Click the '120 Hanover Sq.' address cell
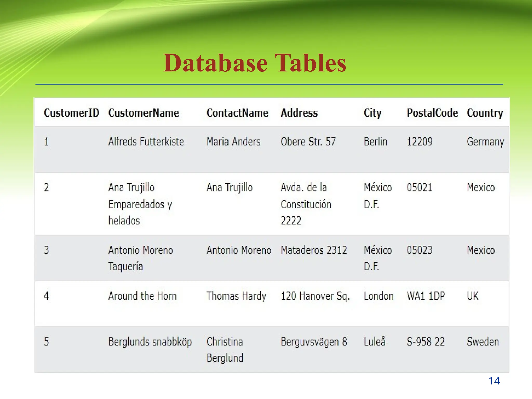532x399 pixels. point(315,296)
